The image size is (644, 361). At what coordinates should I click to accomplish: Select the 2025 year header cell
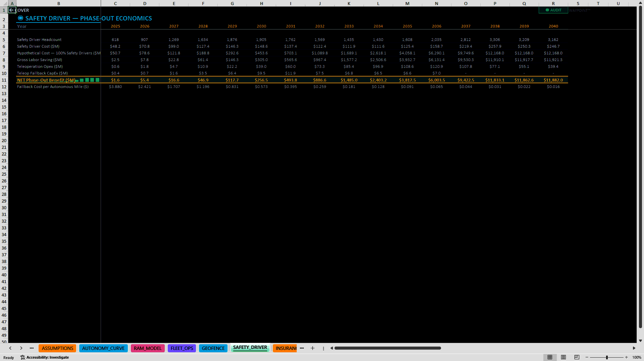(115, 26)
